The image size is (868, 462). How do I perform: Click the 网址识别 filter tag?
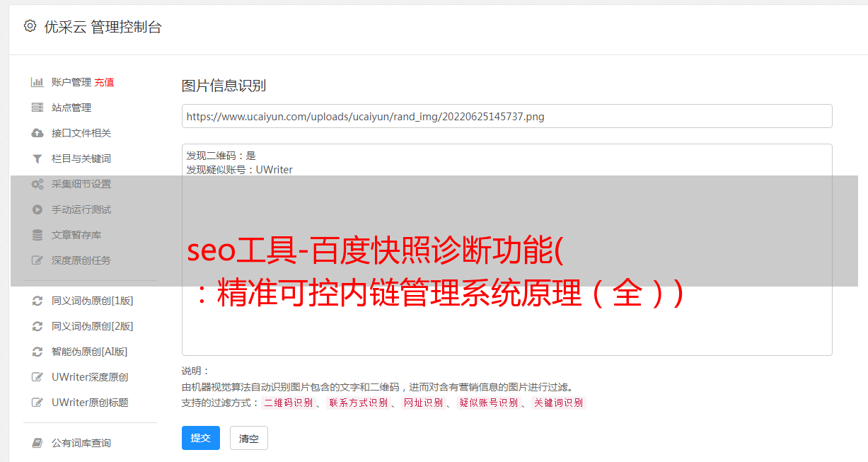(424, 403)
